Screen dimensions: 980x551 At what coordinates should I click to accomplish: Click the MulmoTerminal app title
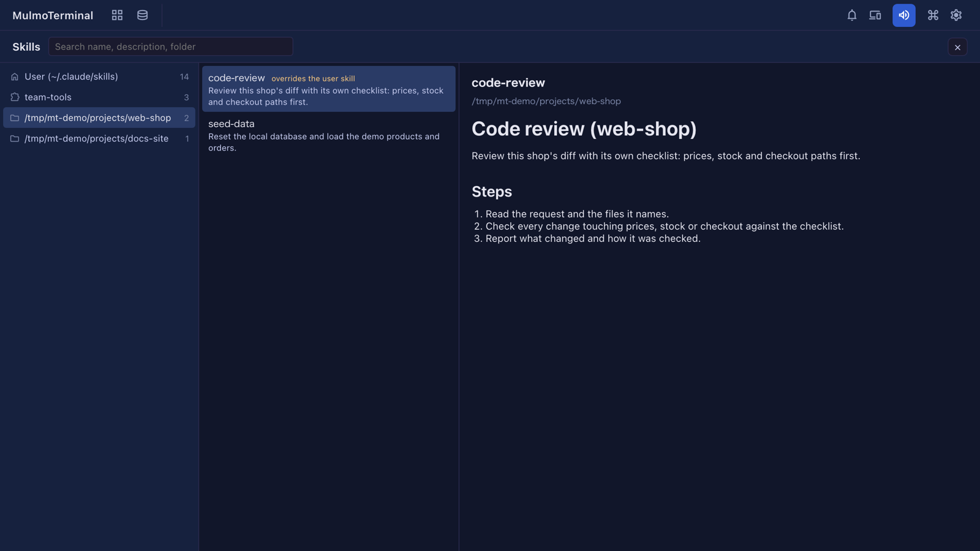click(53, 15)
